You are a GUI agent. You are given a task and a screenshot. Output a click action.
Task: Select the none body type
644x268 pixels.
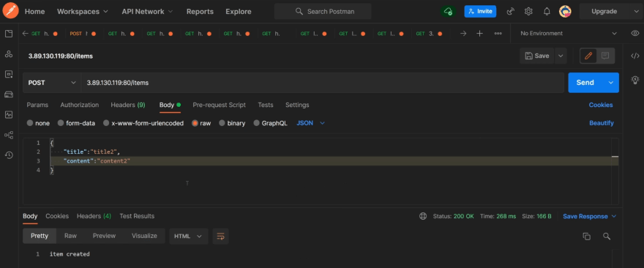pyautogui.click(x=30, y=123)
